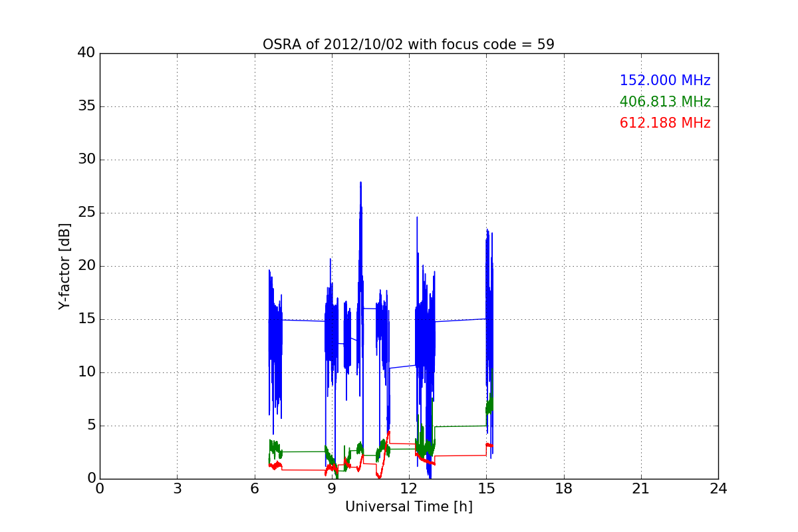Screen dimensions: 798x532
Task: Click the x-axis tick label 24
Action: [x=718, y=489]
